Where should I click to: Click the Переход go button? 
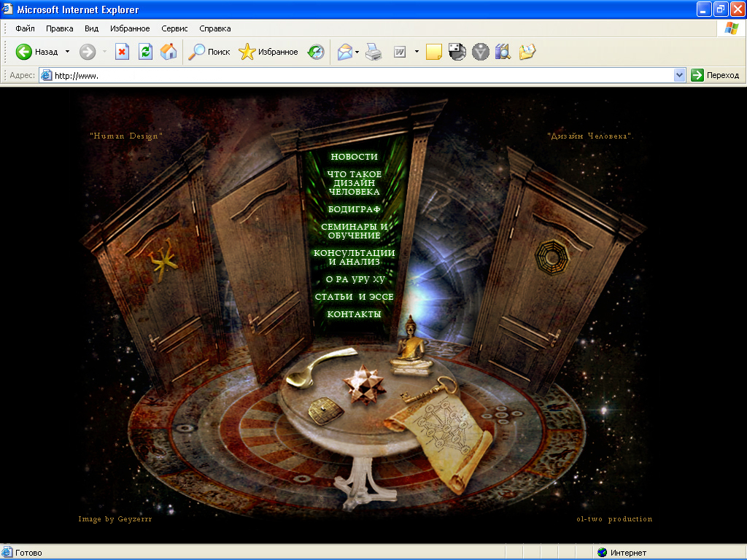715,75
